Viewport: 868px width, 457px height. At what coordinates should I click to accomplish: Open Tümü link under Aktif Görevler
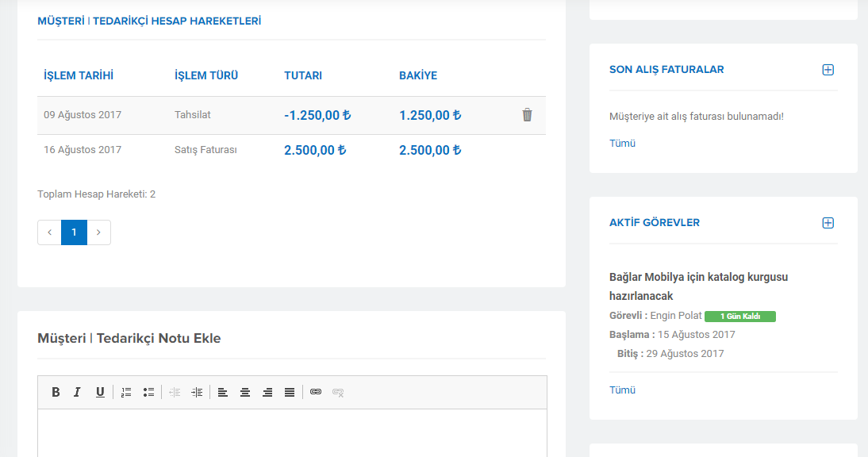click(x=622, y=390)
